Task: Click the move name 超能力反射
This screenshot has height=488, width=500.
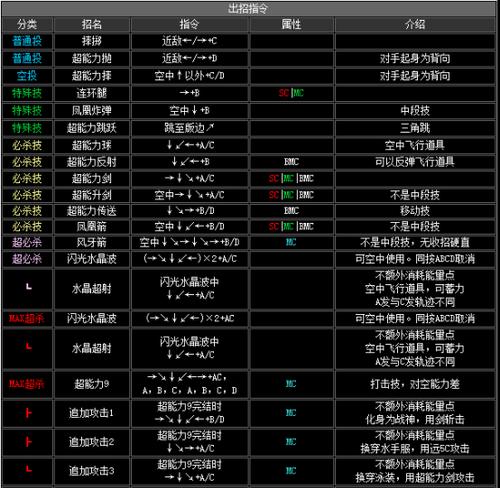Action: coord(92,162)
